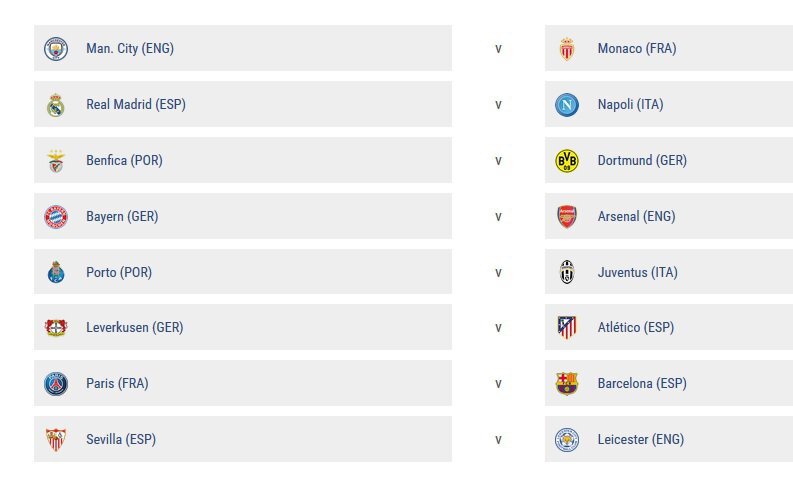Click the Monaco club crest
This screenshot has width=793, height=488.
[567, 49]
